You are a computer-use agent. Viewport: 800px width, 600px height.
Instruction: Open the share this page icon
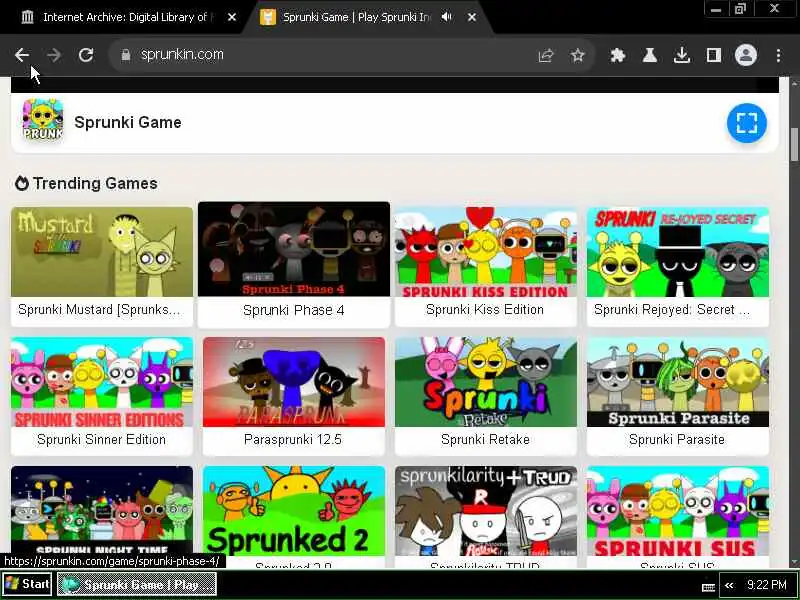click(546, 55)
